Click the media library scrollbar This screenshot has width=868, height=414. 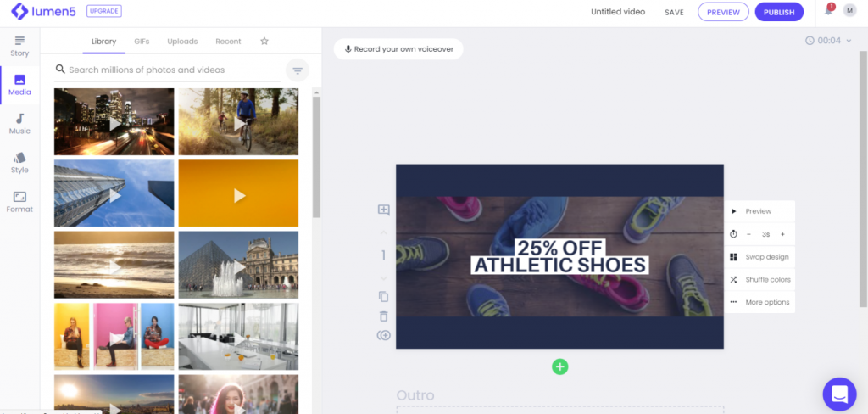(317, 157)
